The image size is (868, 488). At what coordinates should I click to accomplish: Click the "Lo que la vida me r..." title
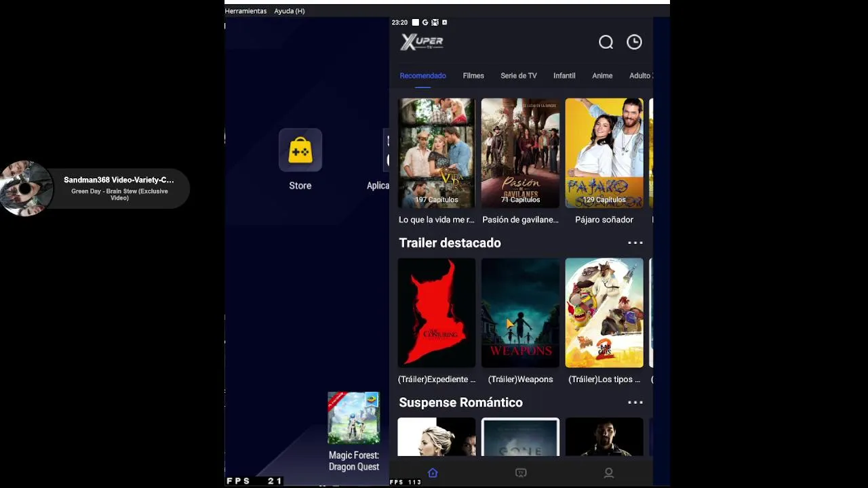437,220
